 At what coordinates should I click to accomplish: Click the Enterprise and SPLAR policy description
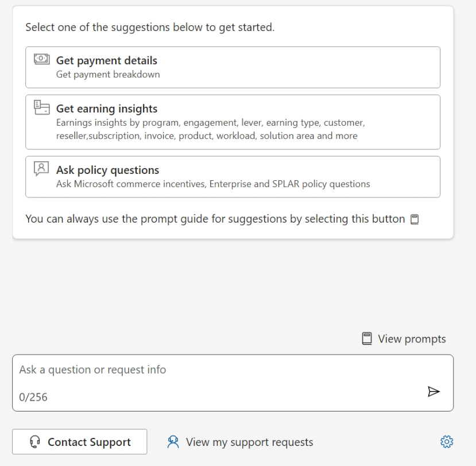click(x=212, y=184)
